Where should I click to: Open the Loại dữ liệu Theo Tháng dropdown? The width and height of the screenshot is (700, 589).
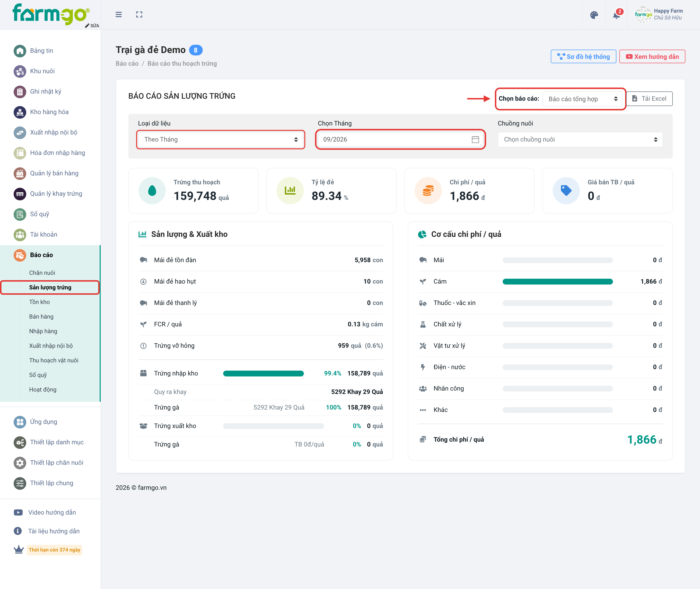[220, 140]
